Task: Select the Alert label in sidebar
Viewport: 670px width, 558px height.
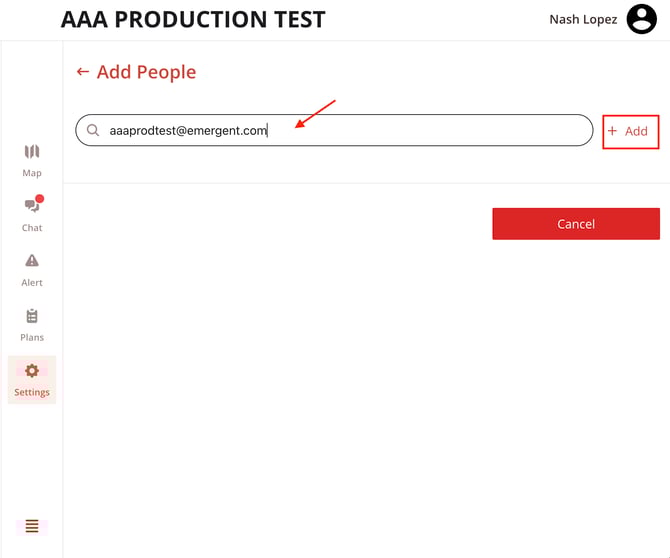Action: click(x=32, y=282)
